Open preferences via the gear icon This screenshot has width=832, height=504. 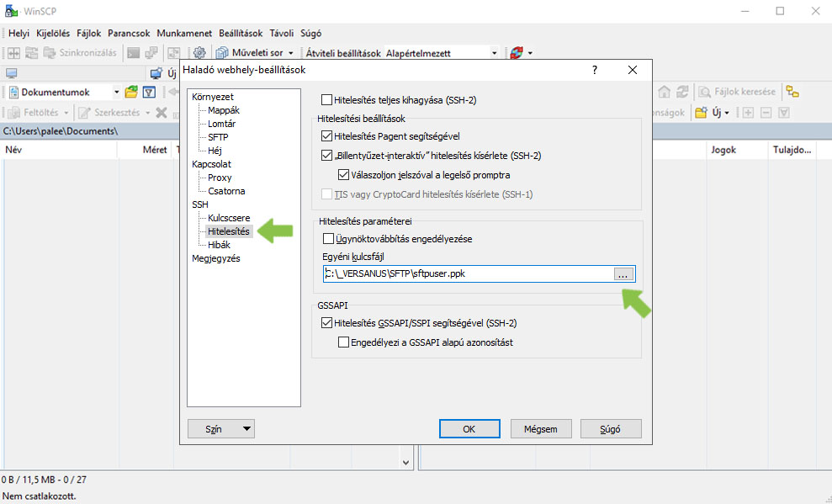click(199, 53)
